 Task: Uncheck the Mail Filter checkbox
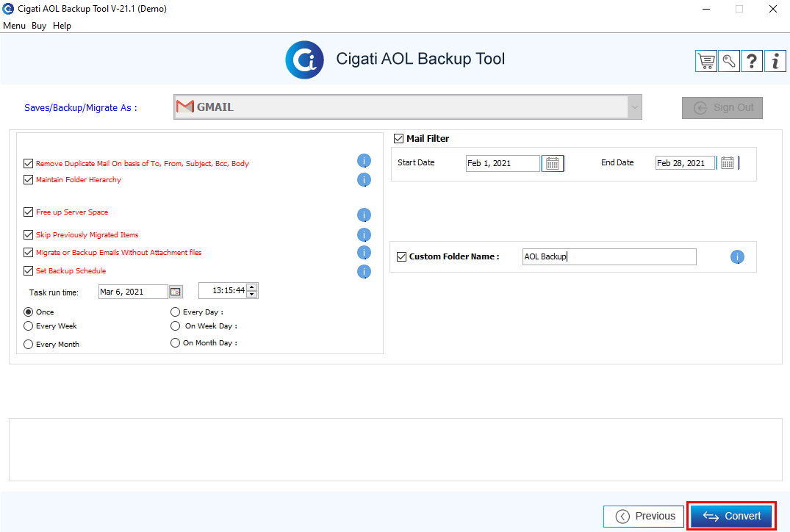[398, 138]
